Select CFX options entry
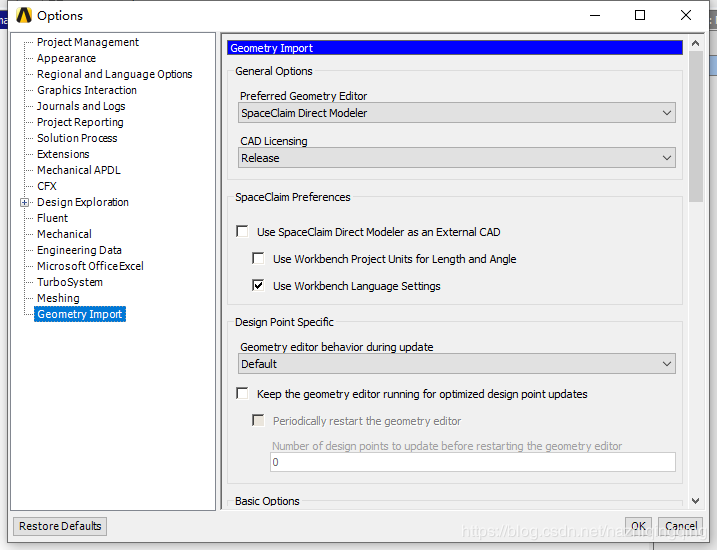The width and height of the screenshot is (717, 550). [47, 186]
